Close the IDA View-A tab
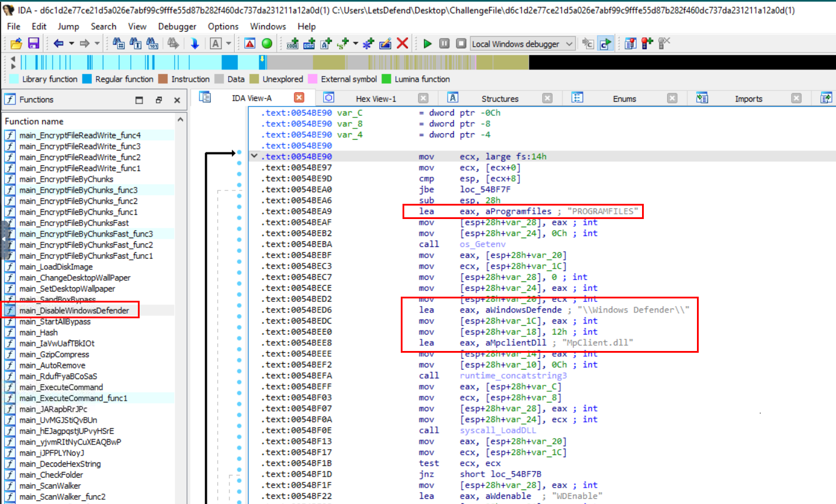This screenshot has width=836, height=504. coord(299,98)
